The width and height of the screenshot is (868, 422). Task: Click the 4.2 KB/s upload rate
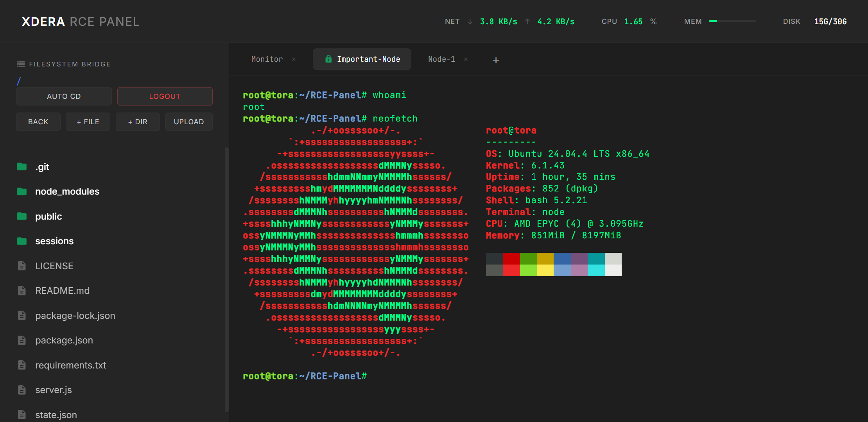click(556, 21)
